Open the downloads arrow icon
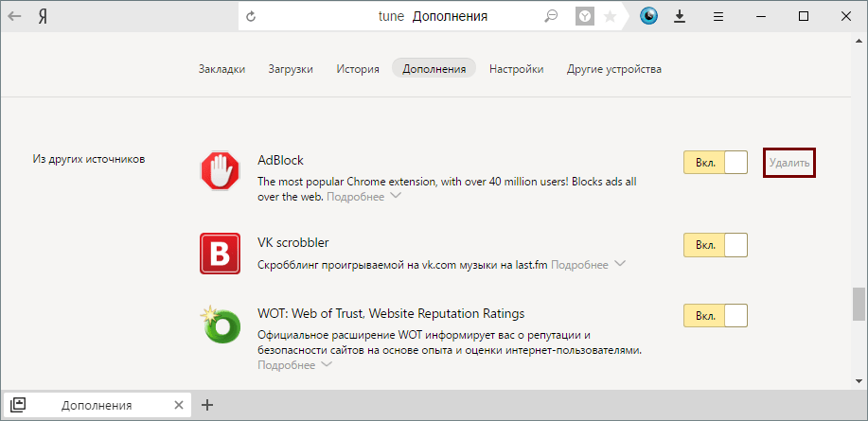868x421 pixels. pyautogui.click(x=680, y=16)
